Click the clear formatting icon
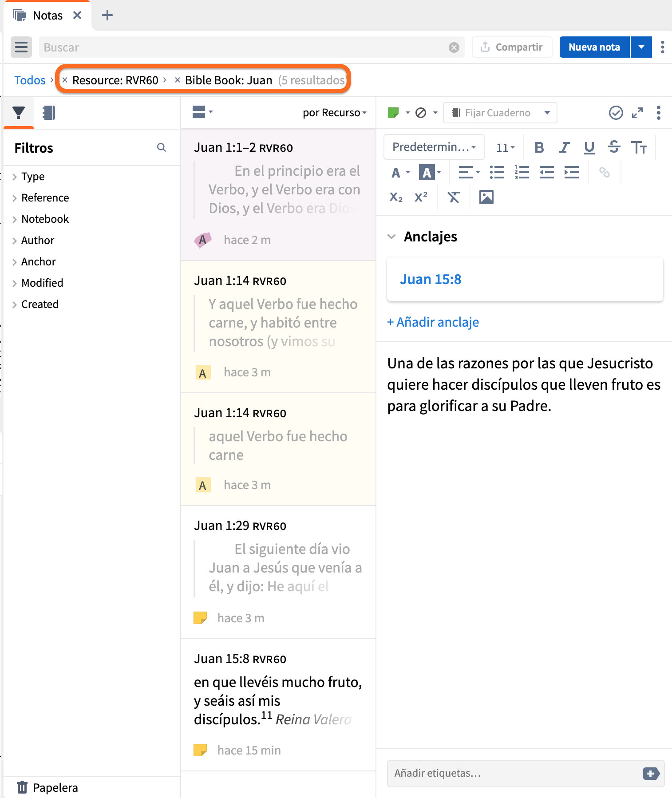Viewport: 672px width, 798px height. 453,197
